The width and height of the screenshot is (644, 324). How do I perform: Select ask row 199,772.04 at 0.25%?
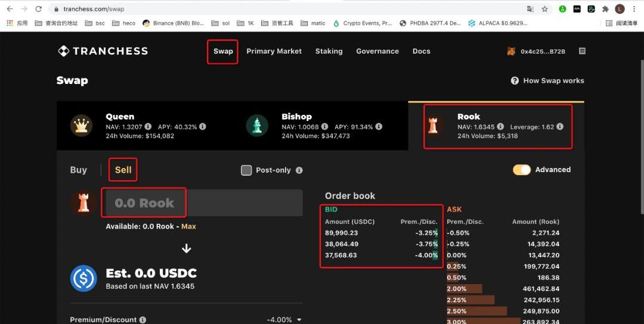[x=503, y=266]
